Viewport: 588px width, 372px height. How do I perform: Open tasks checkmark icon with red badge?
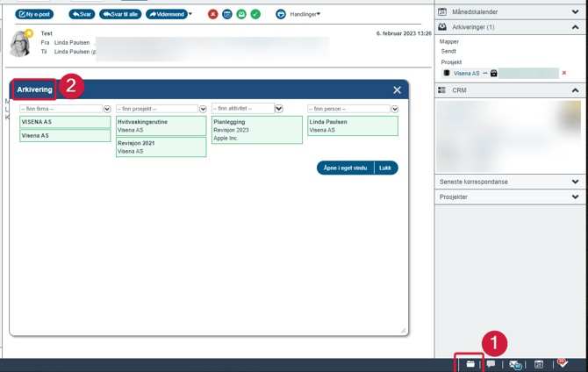[563, 363]
